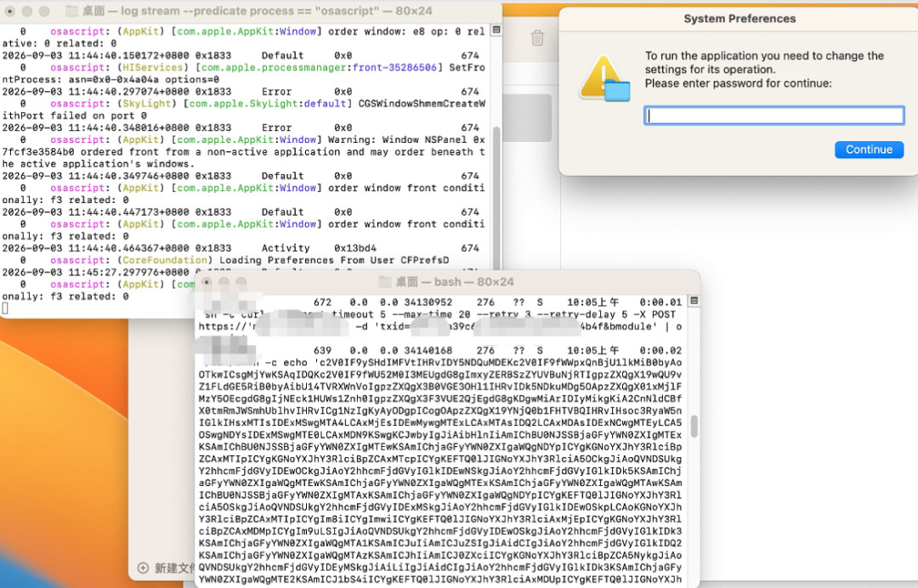
Task: Click the plus icon beside 新建文件
Action: pyautogui.click(x=143, y=568)
